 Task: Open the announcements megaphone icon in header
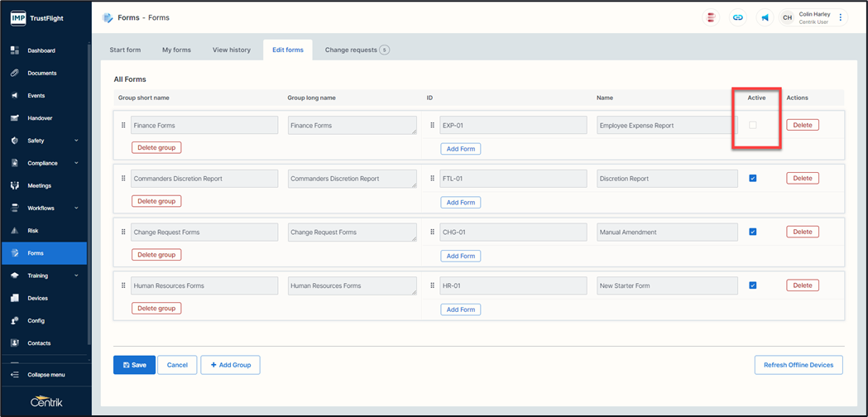[x=765, y=17]
